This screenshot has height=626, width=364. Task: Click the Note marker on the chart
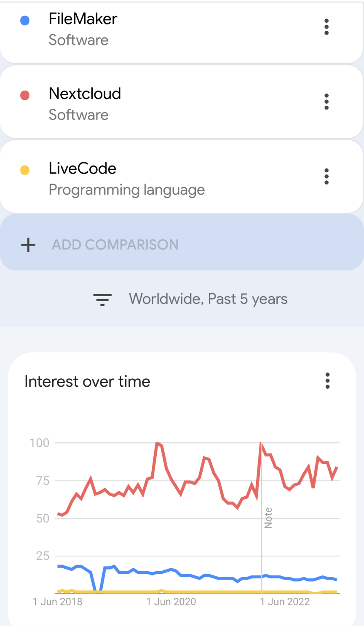point(268,518)
